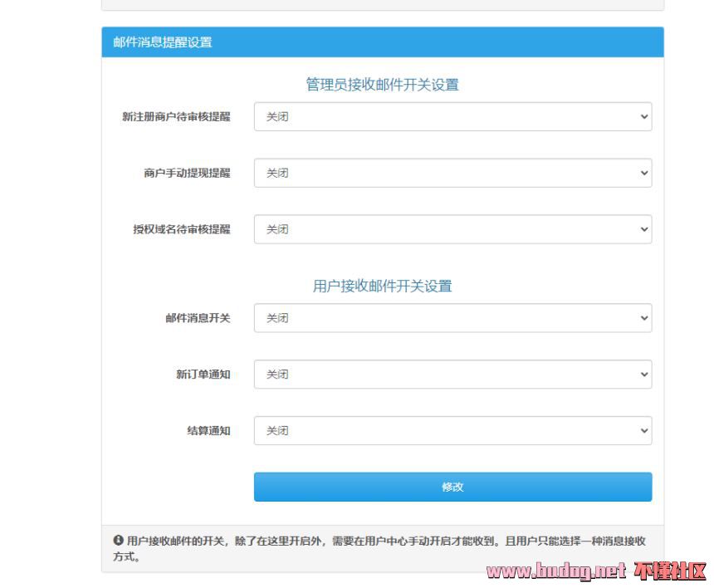Click the 授权域名待审核提醒 label
This screenshot has width=714, height=588.
coord(181,230)
